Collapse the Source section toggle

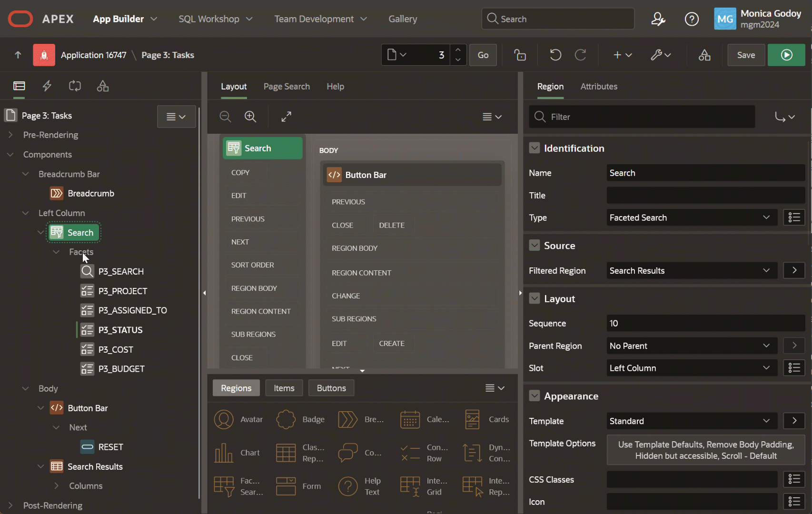tap(535, 246)
